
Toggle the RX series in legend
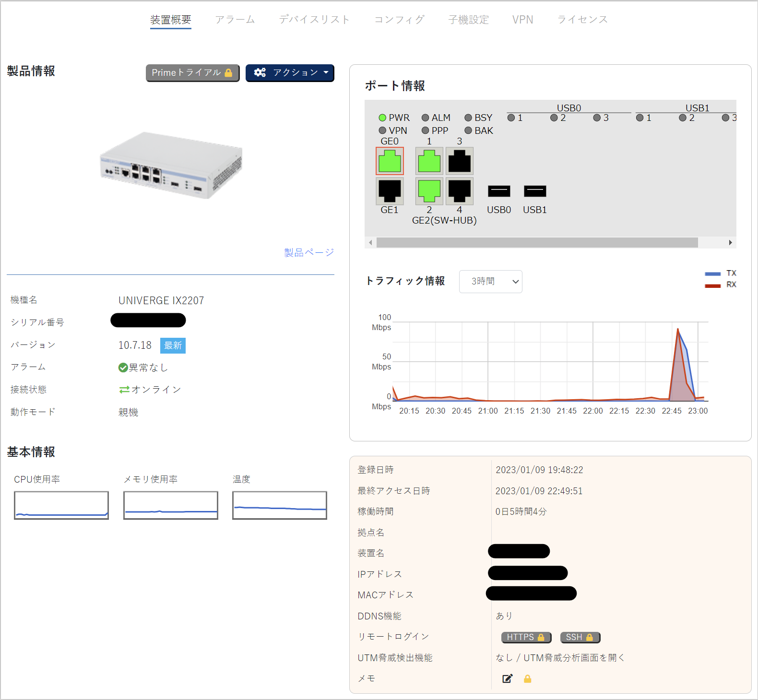720,285
